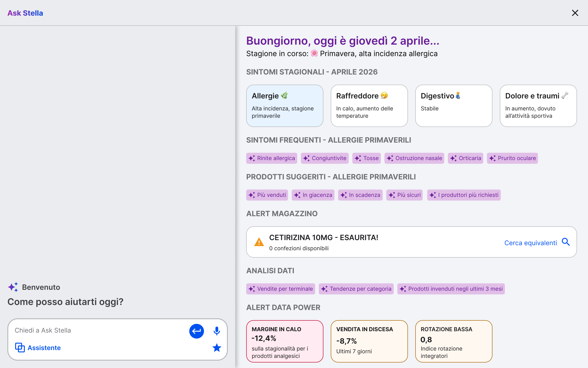Select the Digestivo seasonal card
Screen dimensions: 588x368
pyautogui.click(x=454, y=106)
